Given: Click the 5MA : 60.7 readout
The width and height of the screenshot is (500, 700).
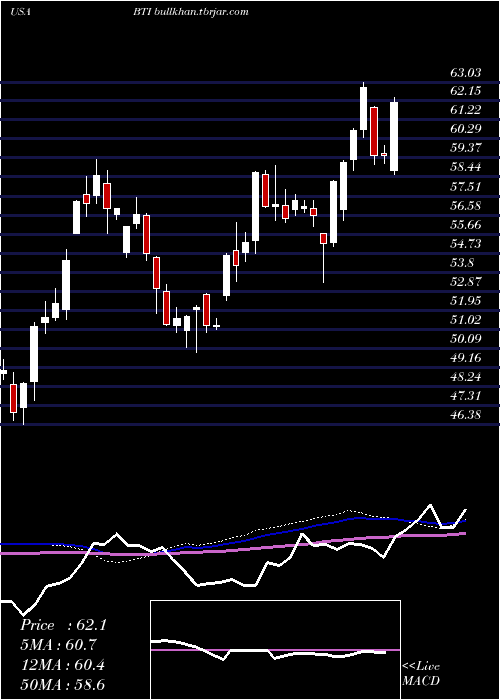Looking at the screenshot, I should click(58, 645).
